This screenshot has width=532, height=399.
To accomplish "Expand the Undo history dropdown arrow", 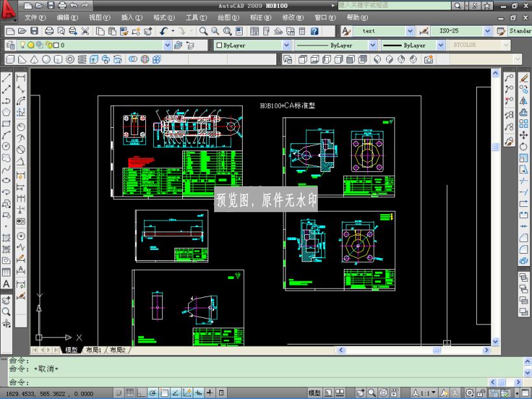I will coord(173,31).
